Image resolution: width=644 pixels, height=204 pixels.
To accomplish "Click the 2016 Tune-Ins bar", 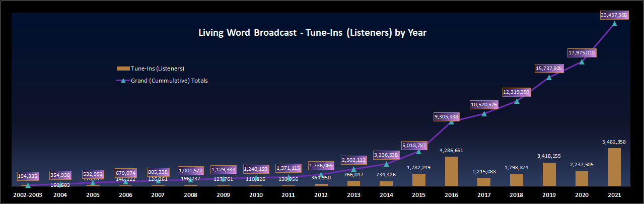I will pyautogui.click(x=451, y=171).
